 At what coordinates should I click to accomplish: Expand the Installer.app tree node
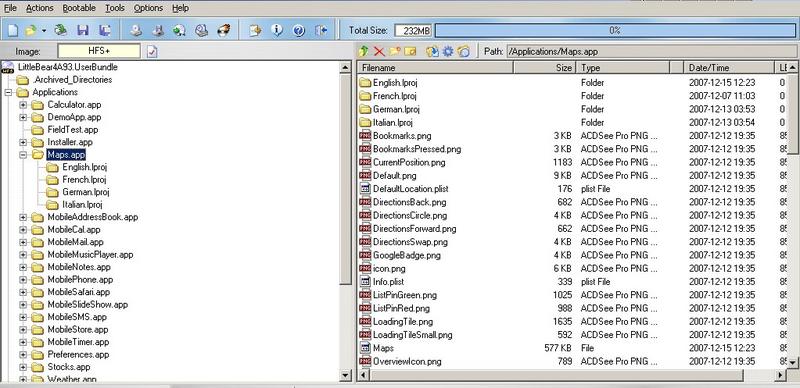[x=23, y=142]
